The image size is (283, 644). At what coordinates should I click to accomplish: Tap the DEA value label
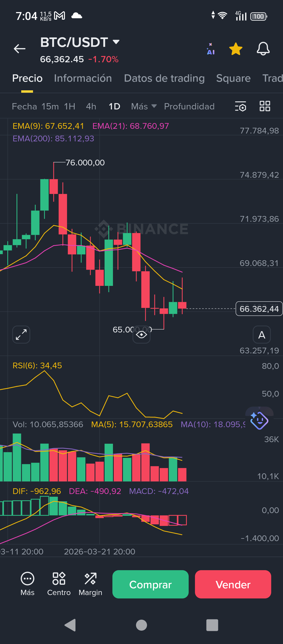95,491
